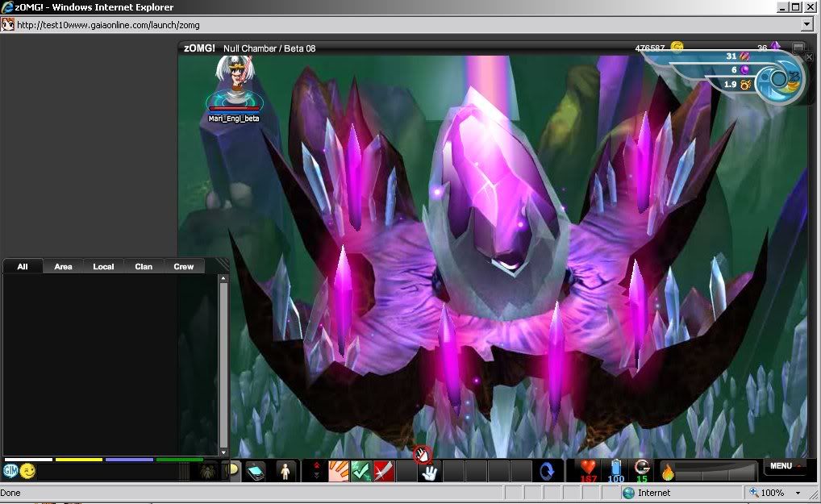Image resolution: width=821 pixels, height=504 pixels.
Task: Select the orange slashing hand ring
Action: [x=338, y=471]
